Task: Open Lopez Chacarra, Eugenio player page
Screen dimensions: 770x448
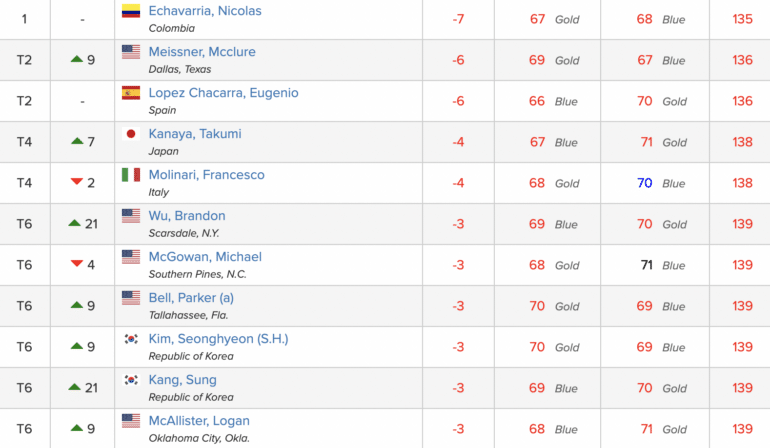Action: click(223, 93)
